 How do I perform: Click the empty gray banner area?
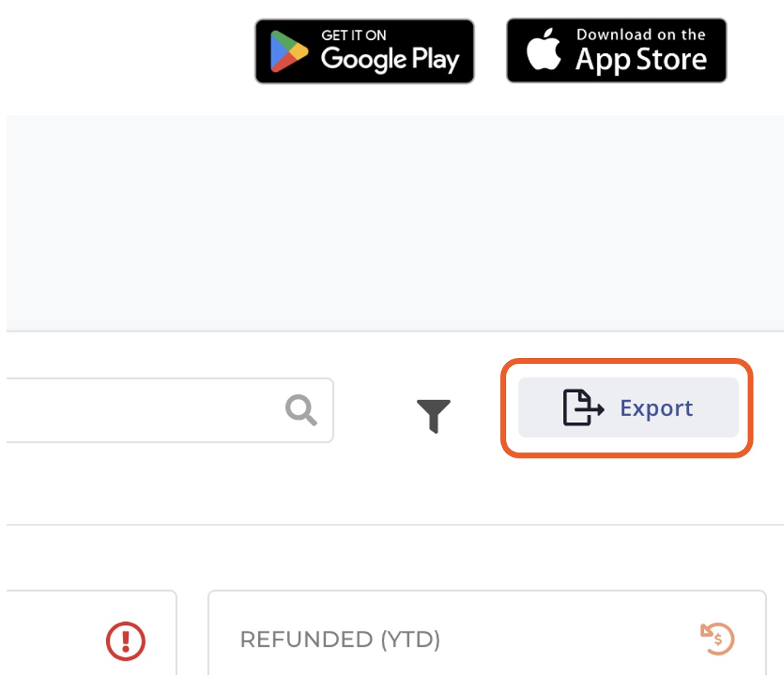pos(395,223)
